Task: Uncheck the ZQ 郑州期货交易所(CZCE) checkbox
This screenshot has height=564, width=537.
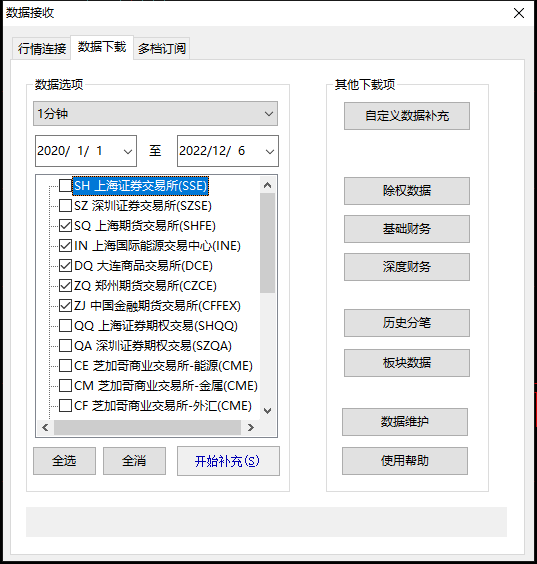Action: (x=65, y=286)
